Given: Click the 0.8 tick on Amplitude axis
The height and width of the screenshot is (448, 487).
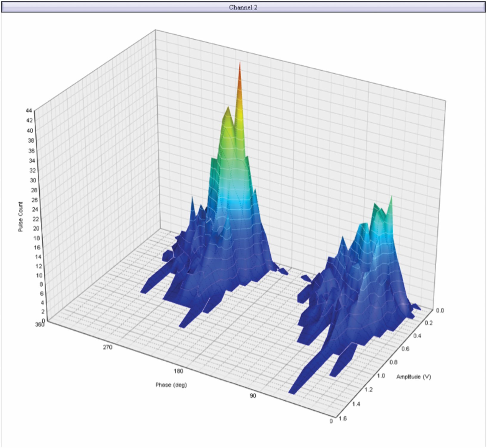Looking at the screenshot, I should click(x=393, y=362).
